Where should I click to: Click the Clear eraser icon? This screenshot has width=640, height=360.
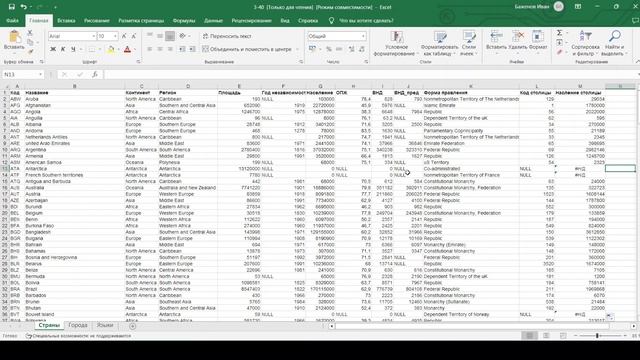560,52
